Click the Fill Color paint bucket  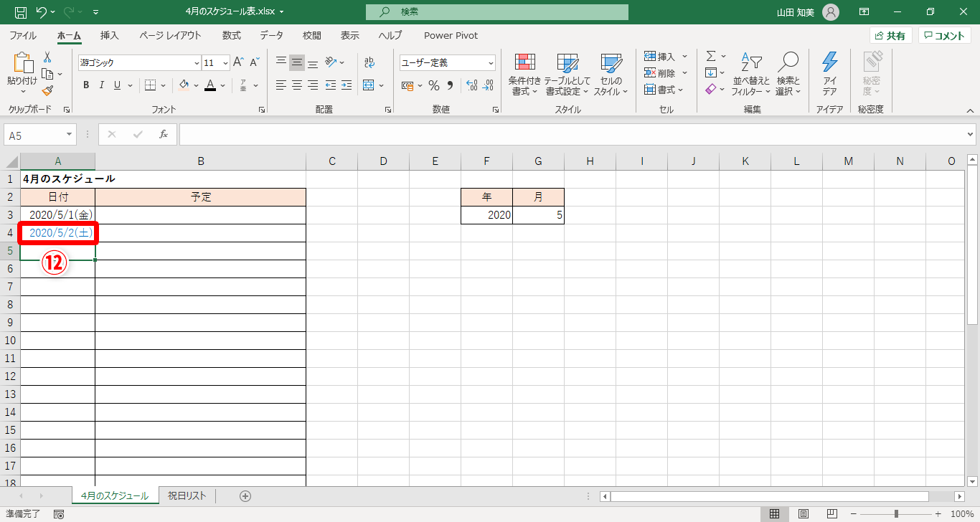[x=184, y=85]
